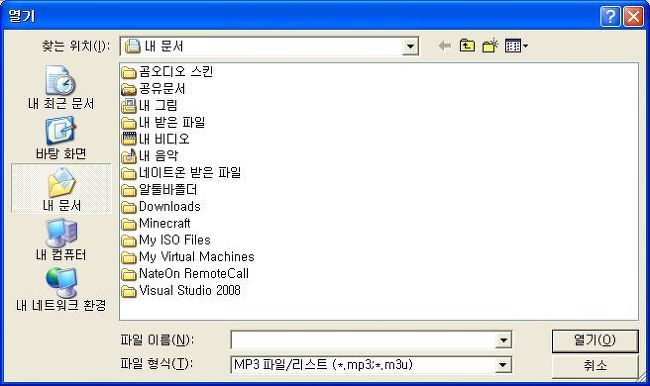This screenshot has width=650, height=386.
Task: Click the 파일 이름 text field
Action: (363, 340)
